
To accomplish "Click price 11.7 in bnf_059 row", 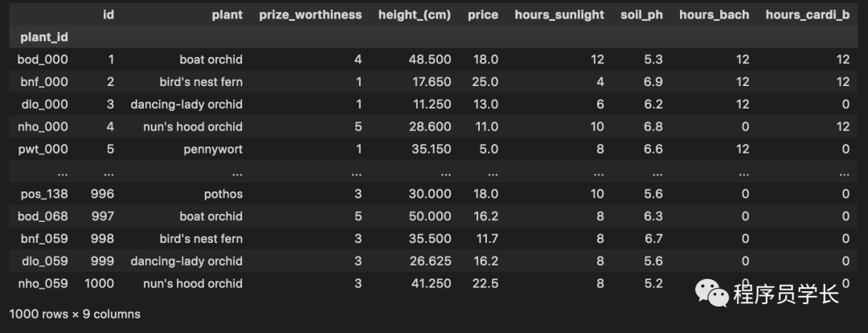I will [x=485, y=239].
